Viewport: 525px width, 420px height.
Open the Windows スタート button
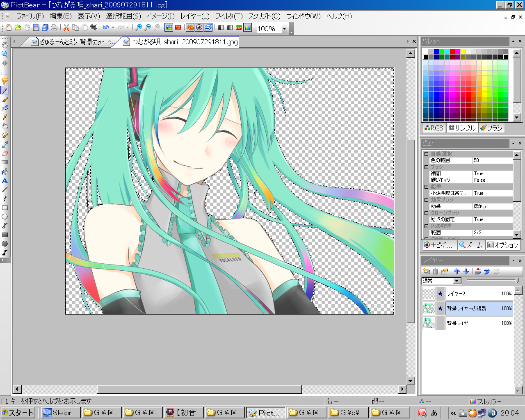[18, 413]
